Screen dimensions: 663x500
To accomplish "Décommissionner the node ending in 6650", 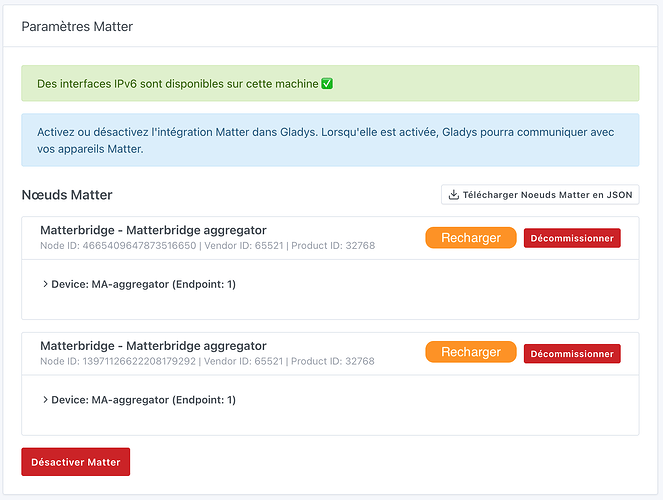I will click(572, 238).
